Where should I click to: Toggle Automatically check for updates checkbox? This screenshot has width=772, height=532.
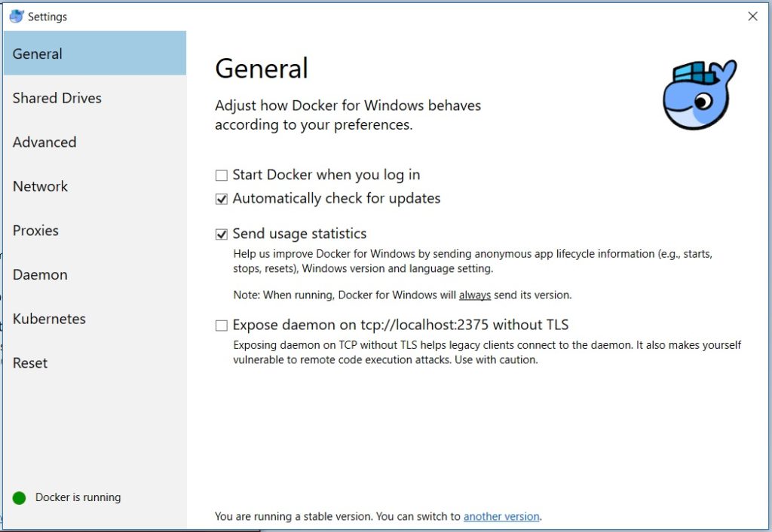click(x=222, y=199)
